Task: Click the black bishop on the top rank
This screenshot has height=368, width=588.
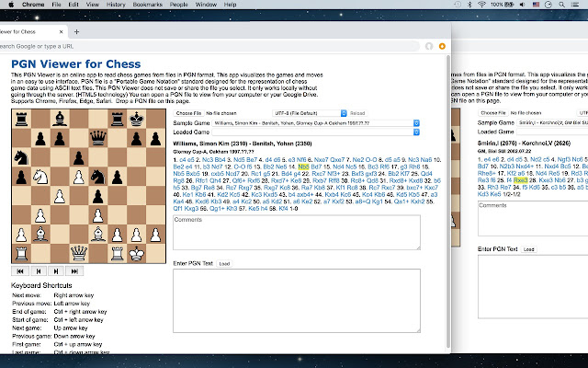Action: tap(59, 119)
